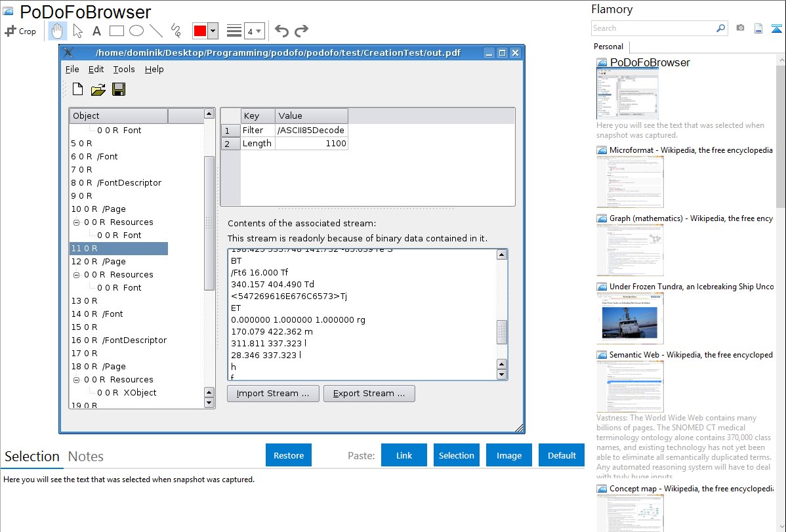Image resolution: width=786 pixels, height=532 pixels.
Task: Open the Graph (mathematics) snapshot thumbnail
Action: pyautogui.click(x=630, y=250)
